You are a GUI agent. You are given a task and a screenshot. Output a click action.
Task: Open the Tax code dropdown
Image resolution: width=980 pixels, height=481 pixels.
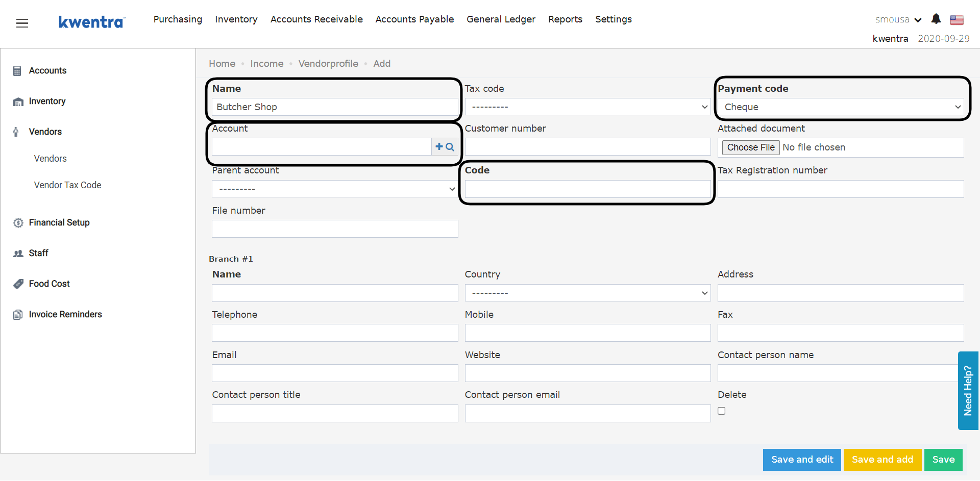pyautogui.click(x=587, y=107)
